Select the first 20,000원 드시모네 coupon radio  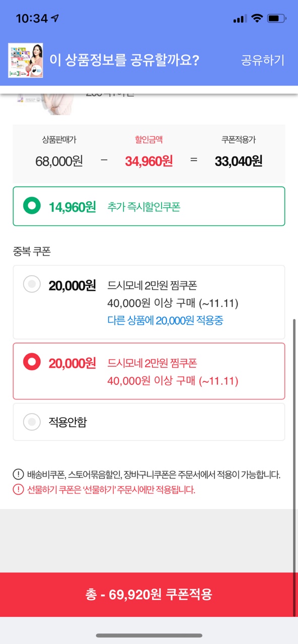32,285
